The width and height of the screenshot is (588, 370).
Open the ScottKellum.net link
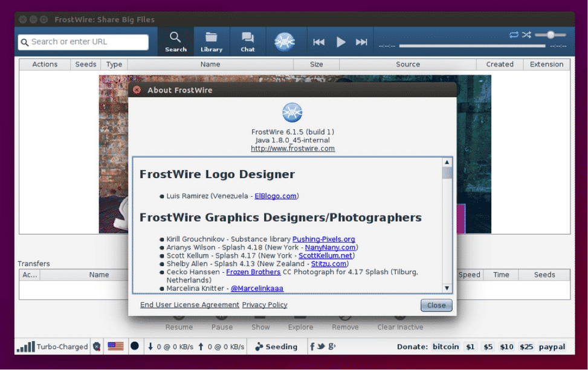pyautogui.click(x=326, y=255)
